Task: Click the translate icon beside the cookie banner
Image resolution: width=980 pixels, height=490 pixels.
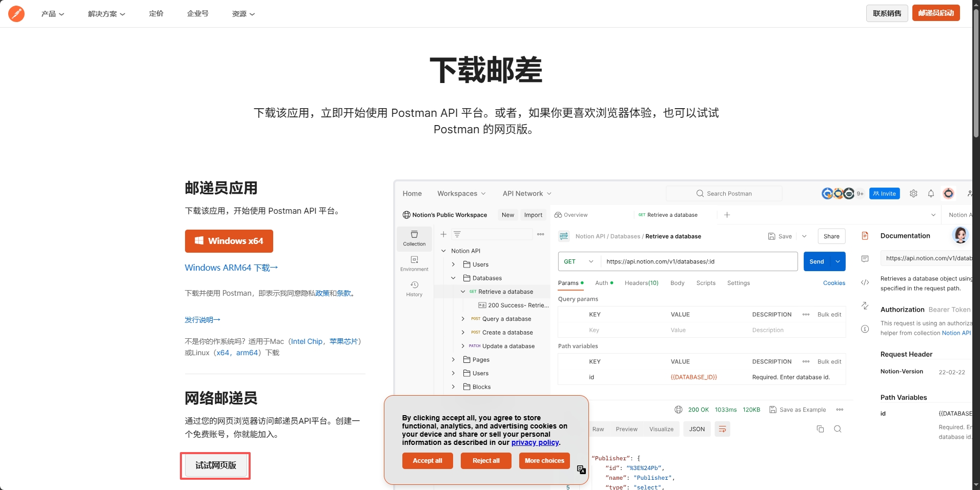Action: [581, 469]
